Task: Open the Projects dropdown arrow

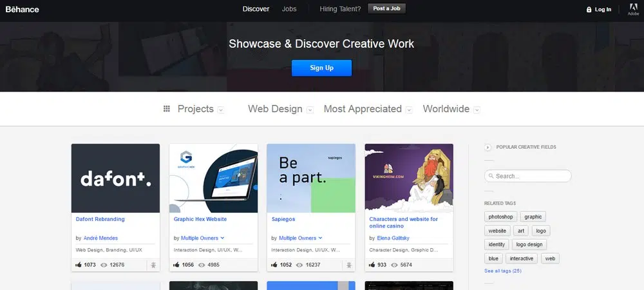Action: point(220,110)
